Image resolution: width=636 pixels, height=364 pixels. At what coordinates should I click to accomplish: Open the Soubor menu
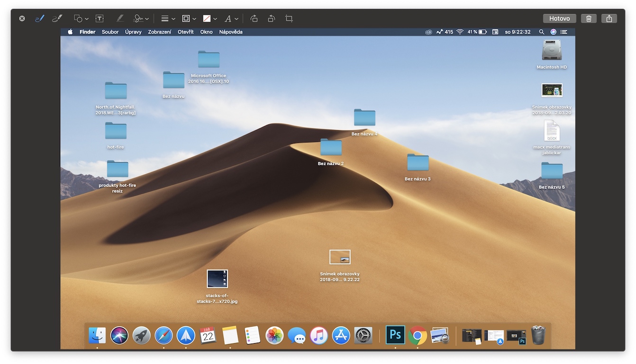[110, 32]
